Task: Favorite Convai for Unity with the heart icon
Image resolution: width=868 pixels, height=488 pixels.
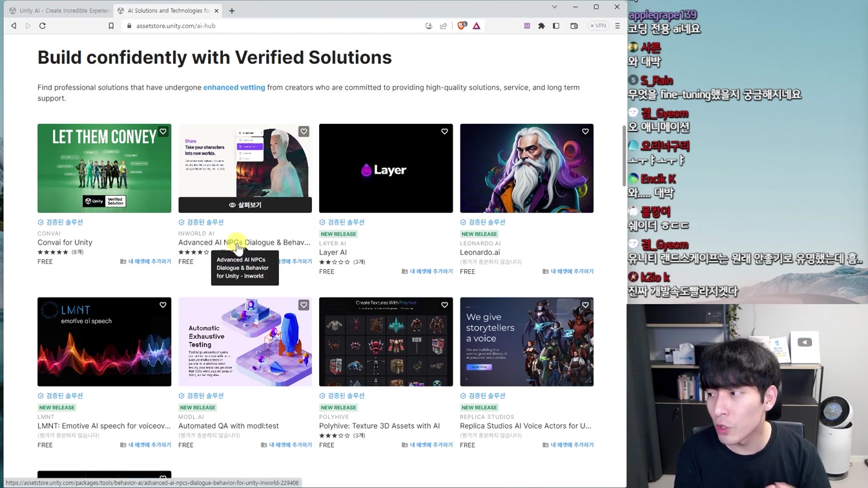Action: (163, 132)
